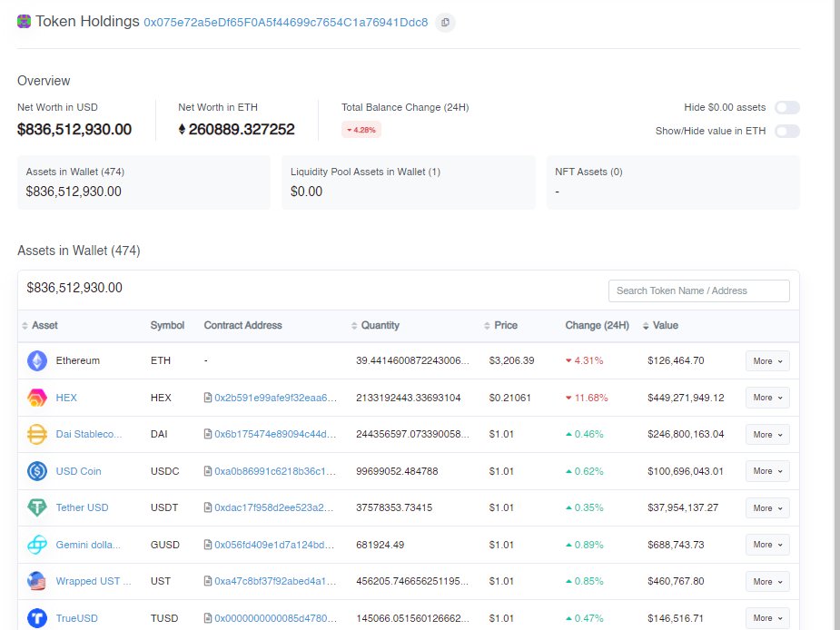Open the Wrapped UST token link

pyautogui.click(x=94, y=581)
